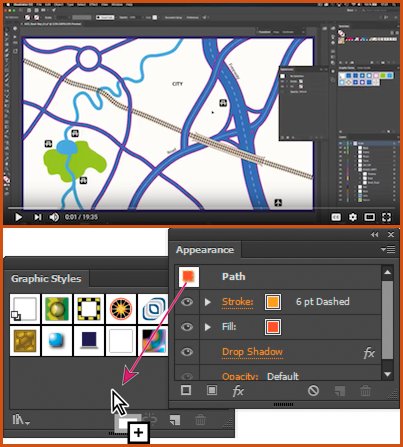Click the 6 pt Dashed stroke value
This screenshot has width=403, height=447.
pyautogui.click(x=323, y=302)
